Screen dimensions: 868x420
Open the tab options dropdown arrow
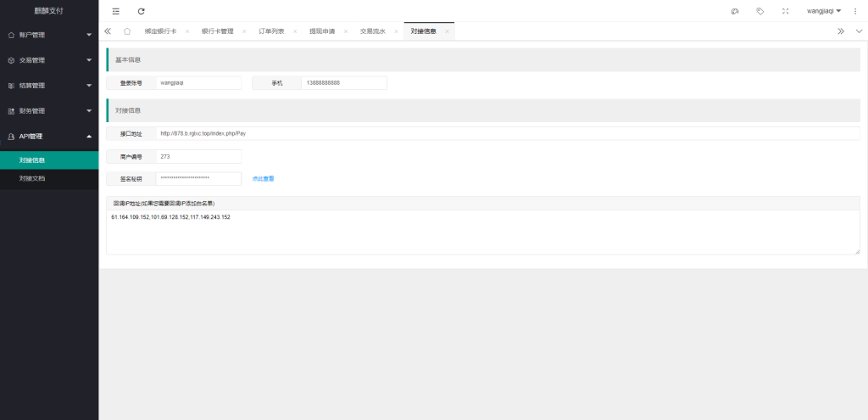[x=859, y=31]
